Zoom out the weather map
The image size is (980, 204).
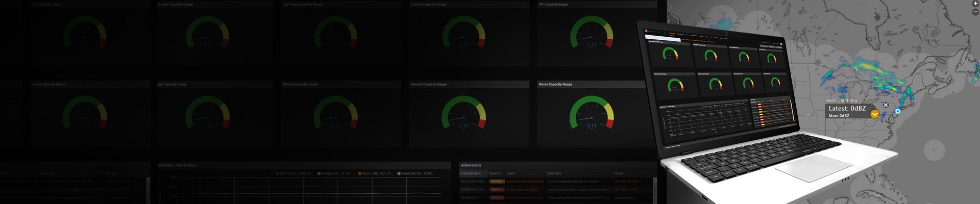tap(976, 11)
